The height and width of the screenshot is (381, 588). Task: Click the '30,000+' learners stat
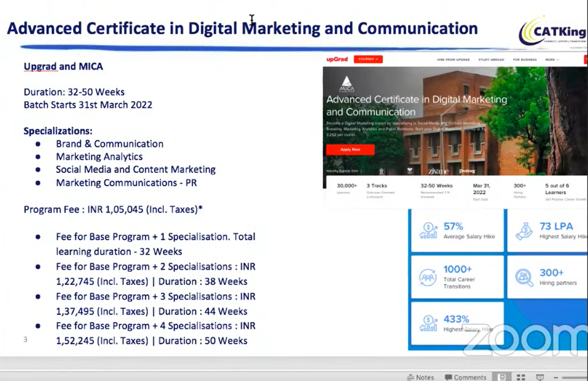(347, 188)
